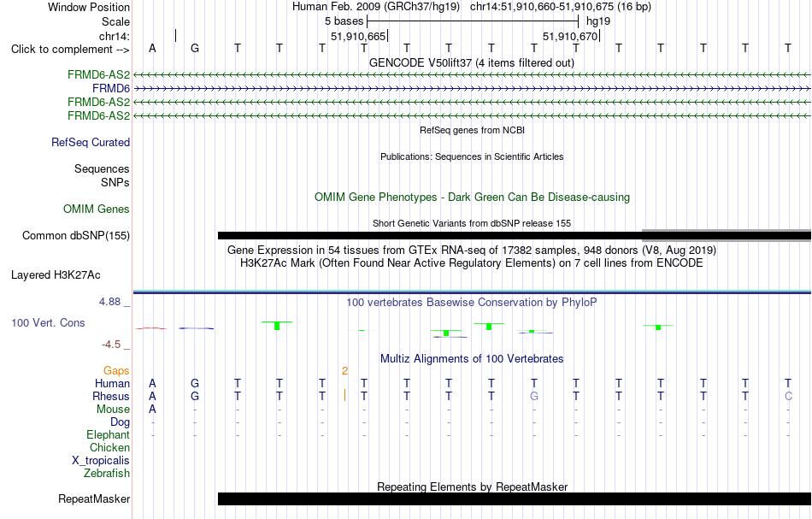Open the RefSeq Curated track label
812x519 pixels.
90,143
